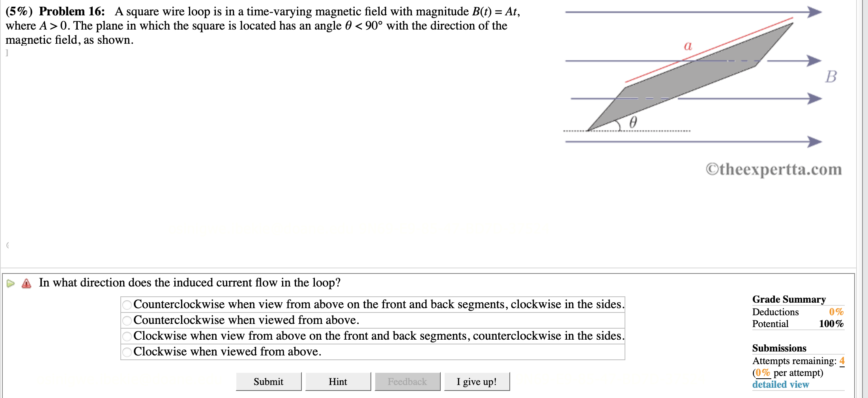Click the red warning triangle icon
Viewport: 868px width, 398px height.
(x=26, y=283)
